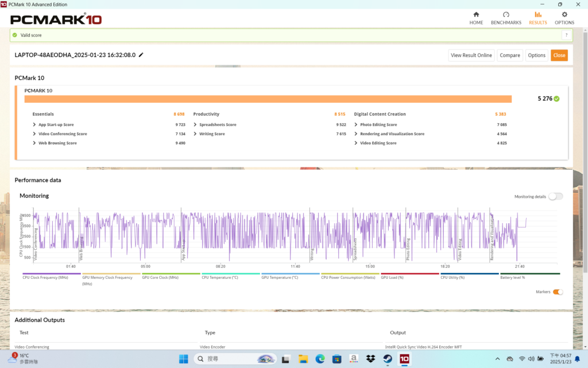This screenshot has height=368, width=588.
Task: Click the PCMARK 10 logo
Action: [x=56, y=20]
